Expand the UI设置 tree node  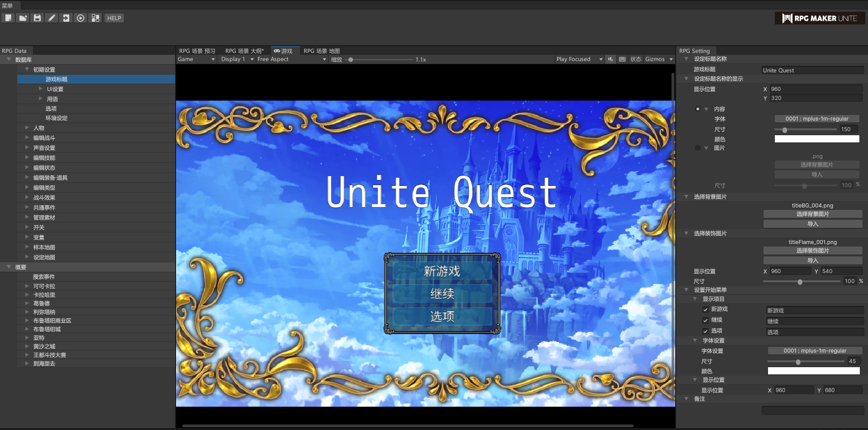pyautogui.click(x=40, y=89)
